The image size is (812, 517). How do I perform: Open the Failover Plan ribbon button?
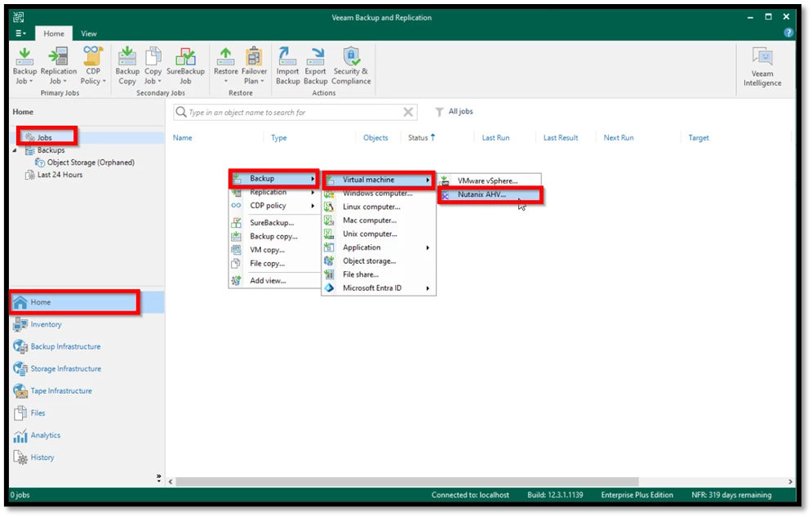point(255,66)
